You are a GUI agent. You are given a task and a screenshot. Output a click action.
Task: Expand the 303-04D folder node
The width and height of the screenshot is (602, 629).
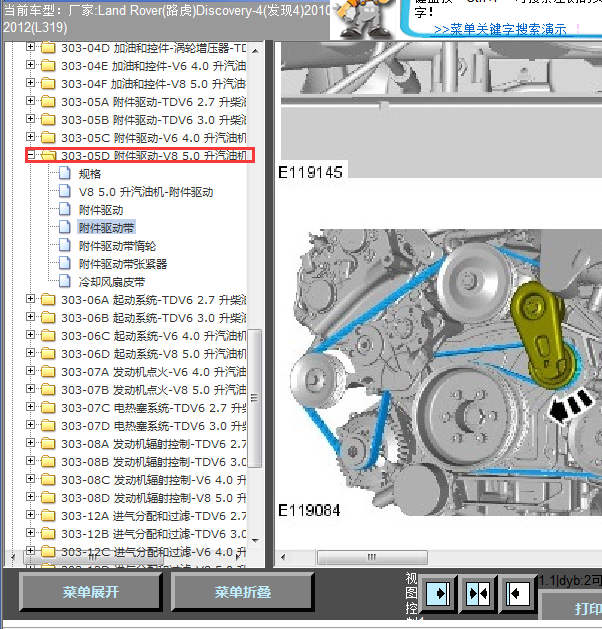point(30,47)
